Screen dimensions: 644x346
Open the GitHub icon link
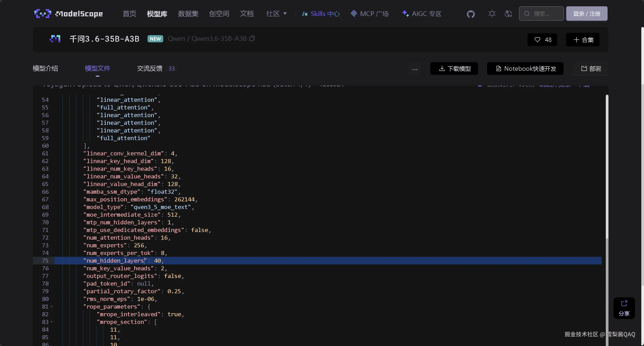tap(470, 14)
